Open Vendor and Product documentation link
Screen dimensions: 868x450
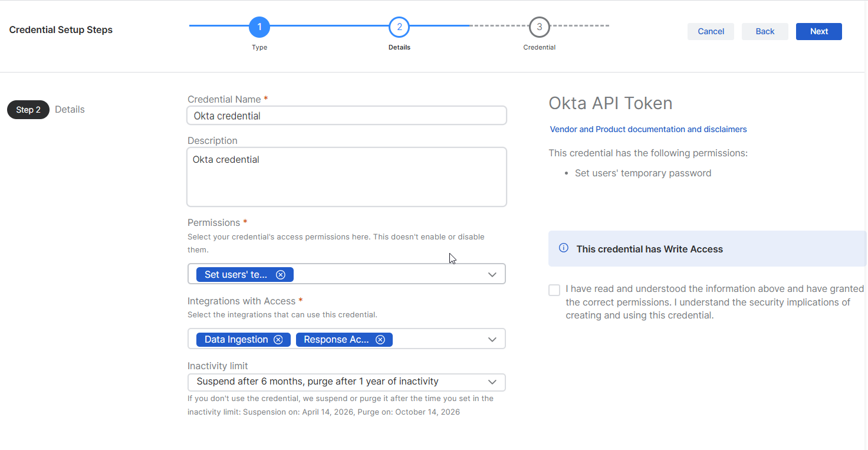coord(648,129)
